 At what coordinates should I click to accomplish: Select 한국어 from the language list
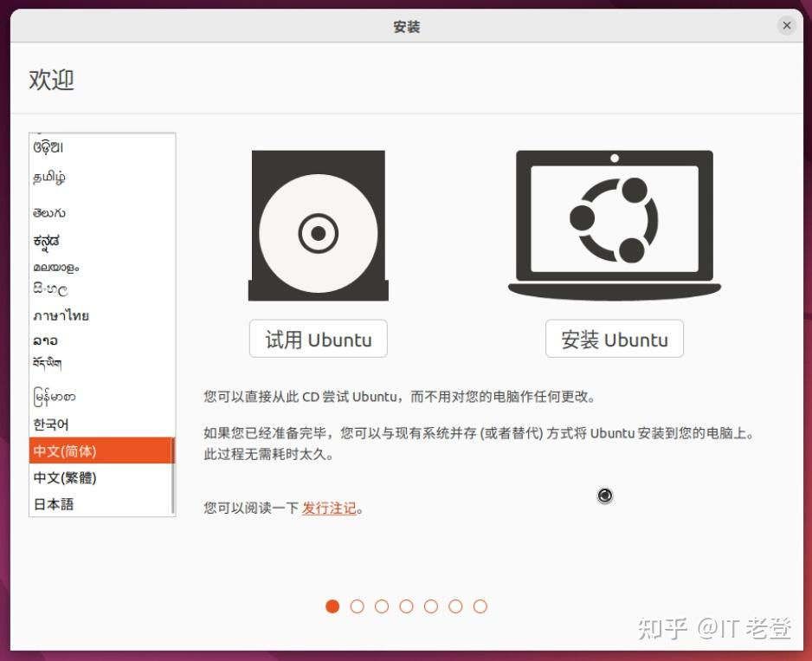pos(54,424)
